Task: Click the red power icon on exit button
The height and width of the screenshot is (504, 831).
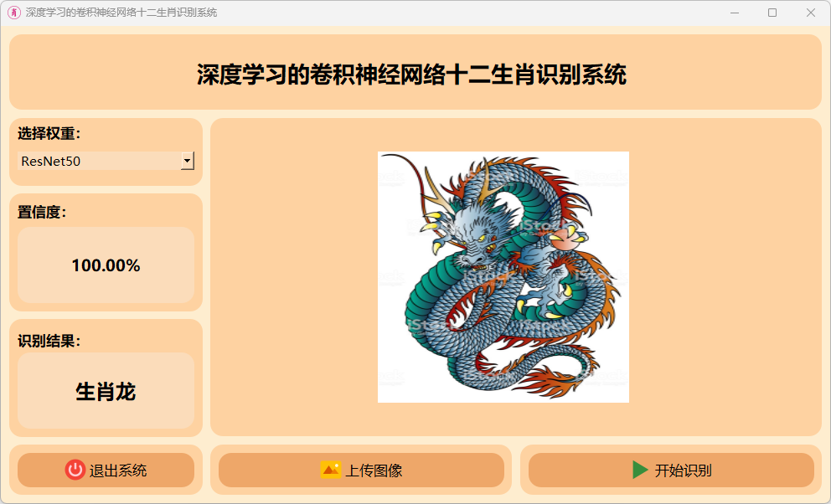Action: pos(75,470)
